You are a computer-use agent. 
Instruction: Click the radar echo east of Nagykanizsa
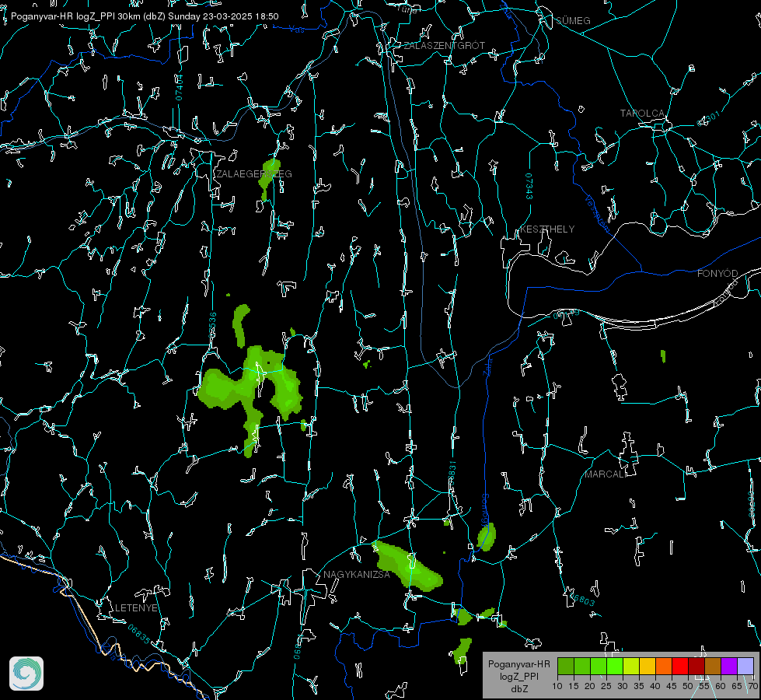pos(407,566)
